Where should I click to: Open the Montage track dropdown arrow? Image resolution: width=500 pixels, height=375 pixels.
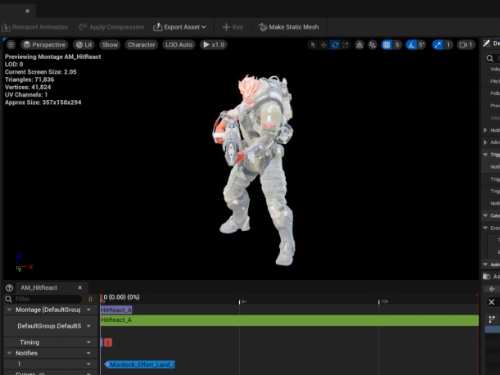pyautogui.click(x=88, y=310)
